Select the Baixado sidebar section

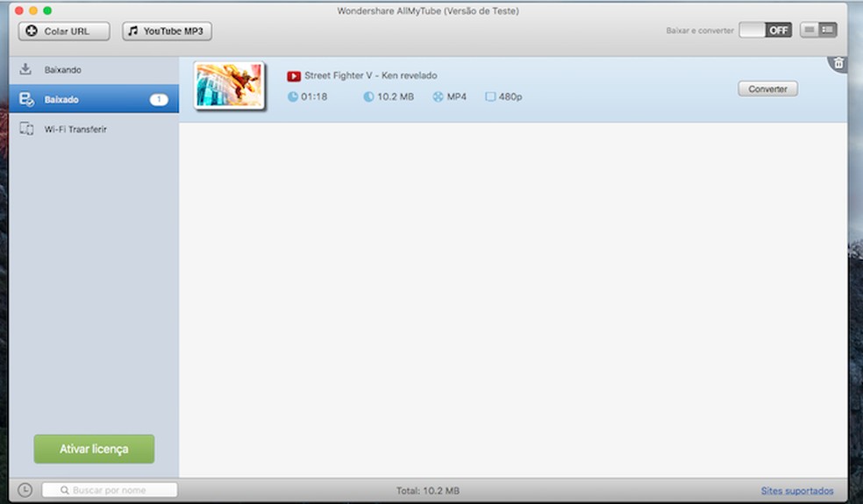tap(94, 99)
